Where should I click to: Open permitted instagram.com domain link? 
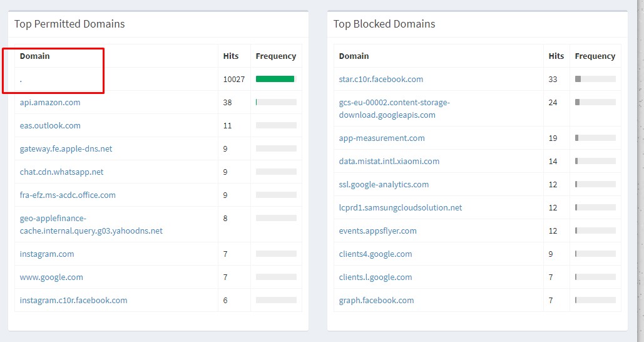tap(47, 254)
